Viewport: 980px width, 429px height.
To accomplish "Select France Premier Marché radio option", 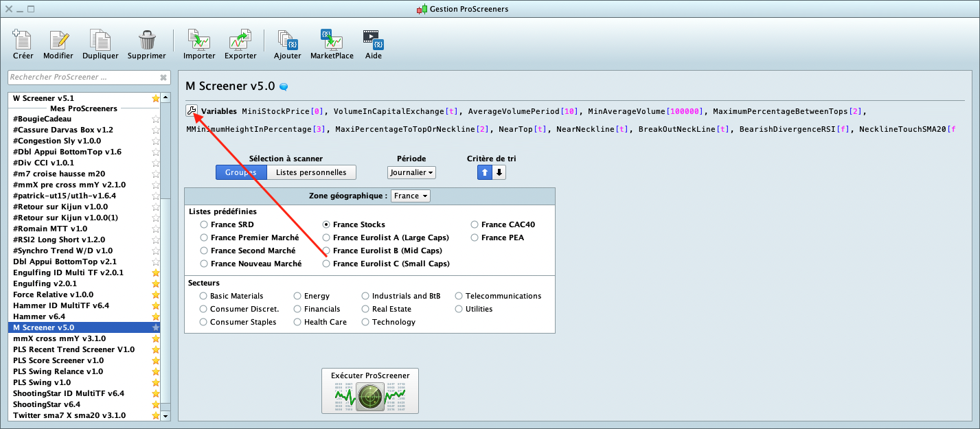I will 203,237.
